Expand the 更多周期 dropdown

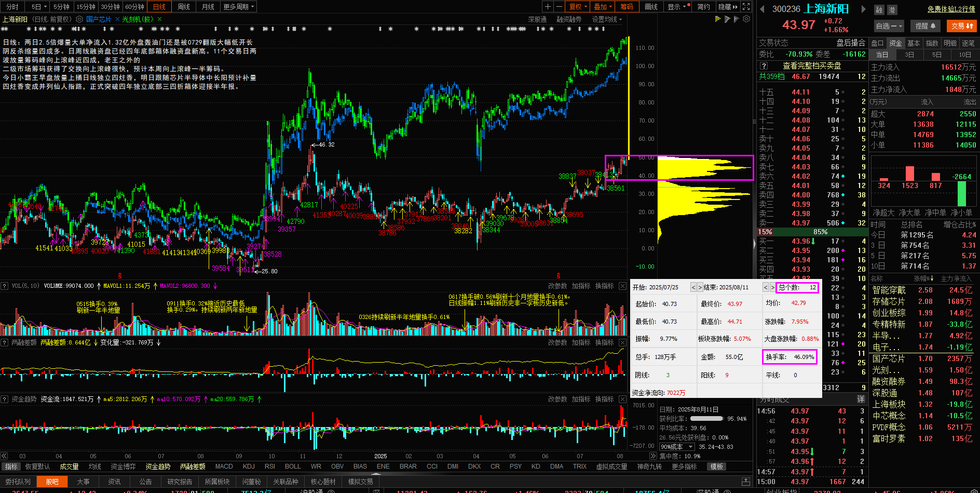239,7
